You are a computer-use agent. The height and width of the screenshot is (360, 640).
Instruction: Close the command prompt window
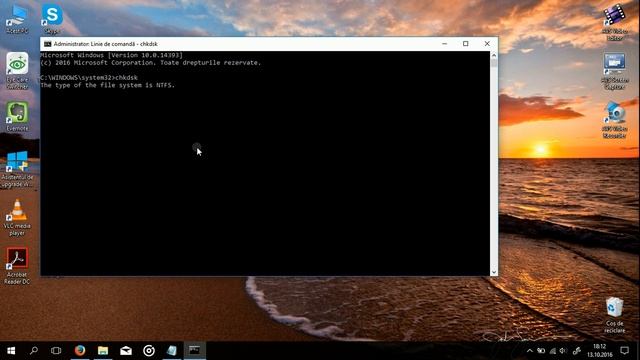point(487,44)
